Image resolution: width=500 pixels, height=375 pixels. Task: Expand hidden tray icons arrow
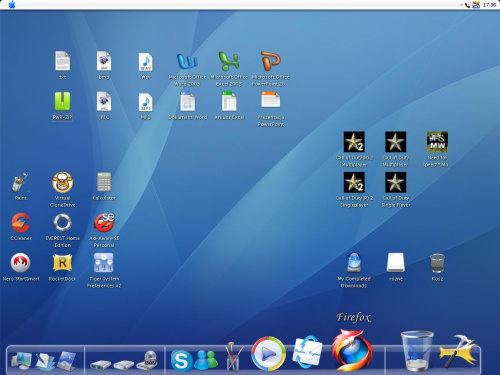pos(462,5)
